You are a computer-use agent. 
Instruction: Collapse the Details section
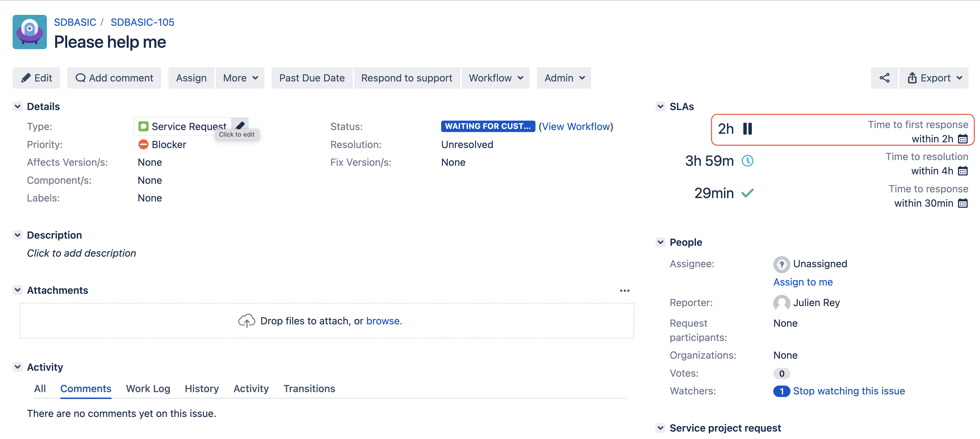point(17,107)
